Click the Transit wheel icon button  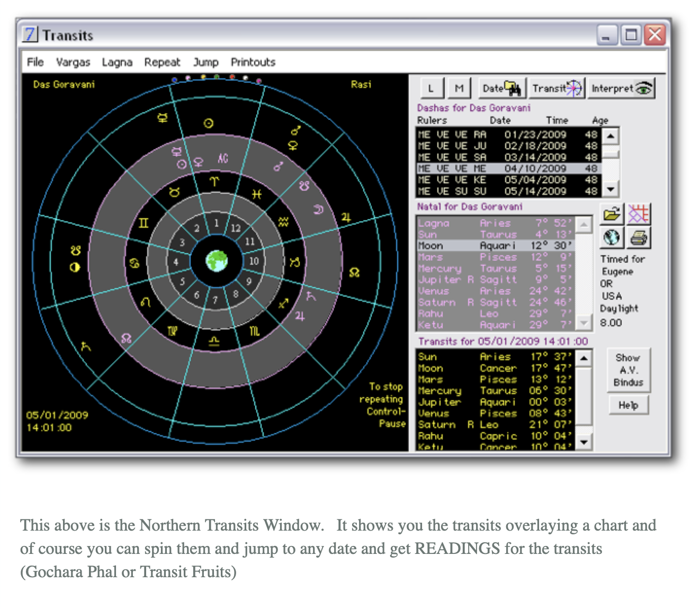tap(557, 88)
